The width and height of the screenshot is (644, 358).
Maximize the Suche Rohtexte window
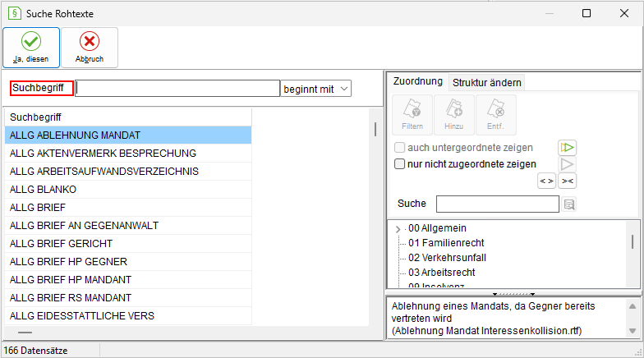coord(586,13)
